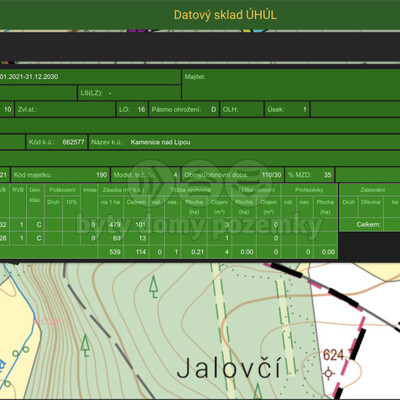The height and width of the screenshot is (400, 400).
Task: Click the row value 32
Action: 3,225
